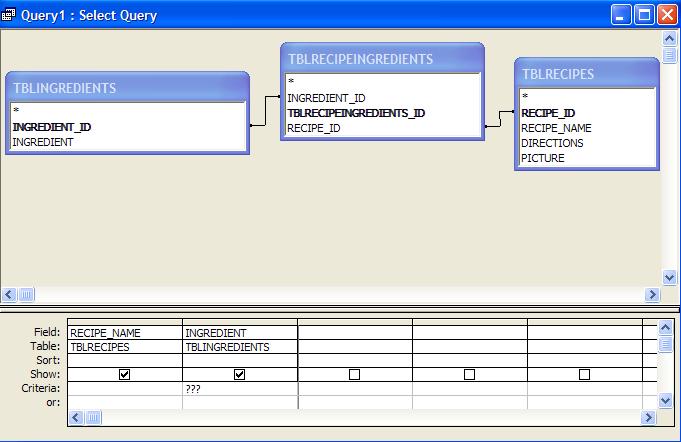
Task: Click Table cell showing TBLRECIPES
Action: click(125, 347)
